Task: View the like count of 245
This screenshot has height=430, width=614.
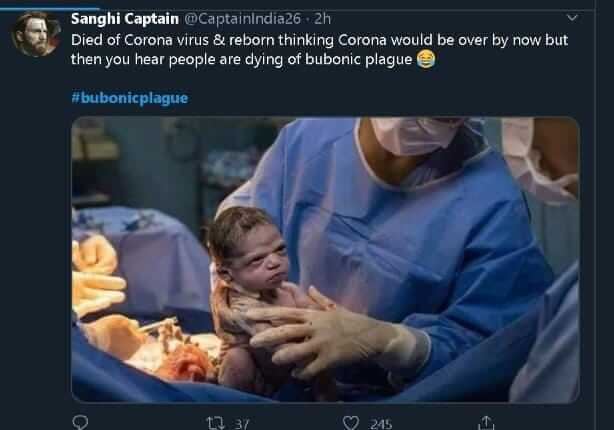Action: pyautogui.click(x=380, y=424)
